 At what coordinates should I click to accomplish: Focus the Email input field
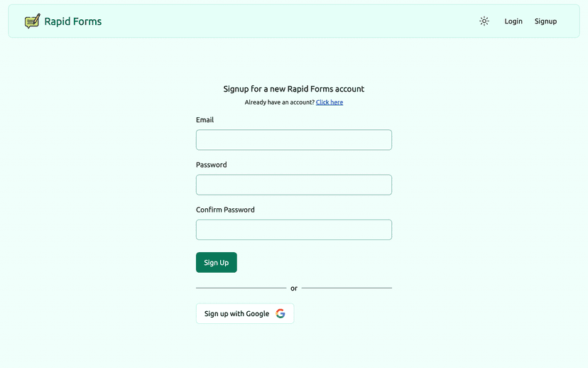click(x=294, y=140)
